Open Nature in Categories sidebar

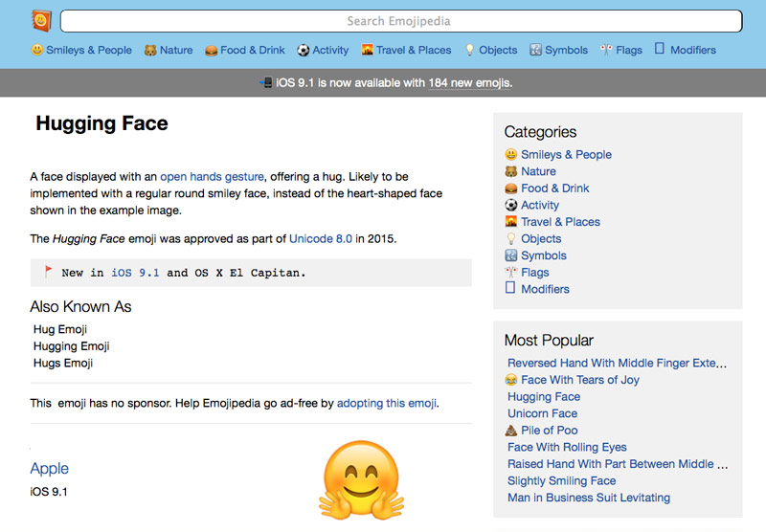[538, 171]
